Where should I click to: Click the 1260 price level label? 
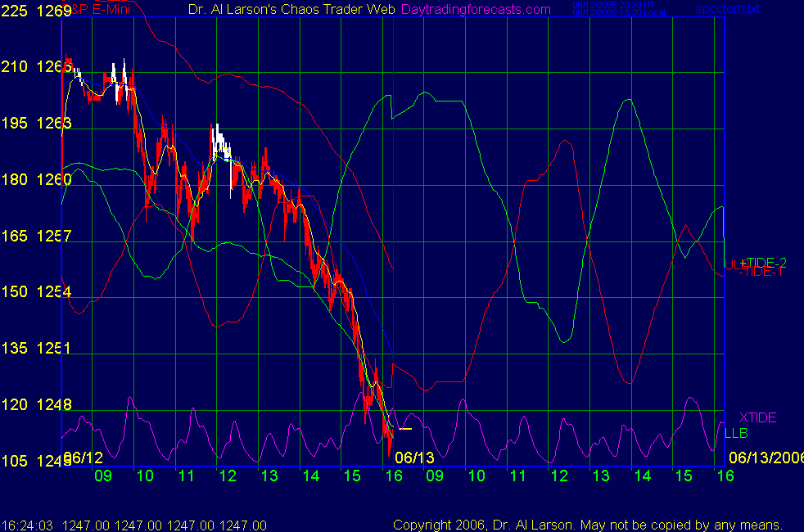[x=54, y=179]
